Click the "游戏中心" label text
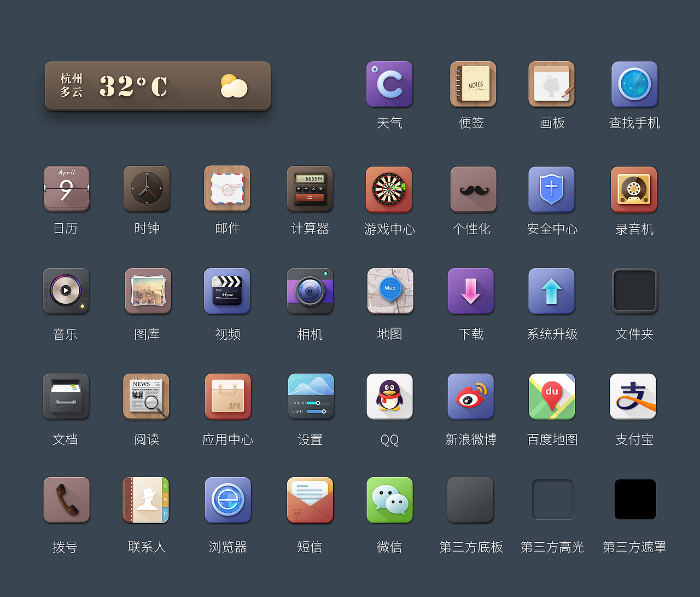Screen dimensions: 700x597 (x=389, y=229)
